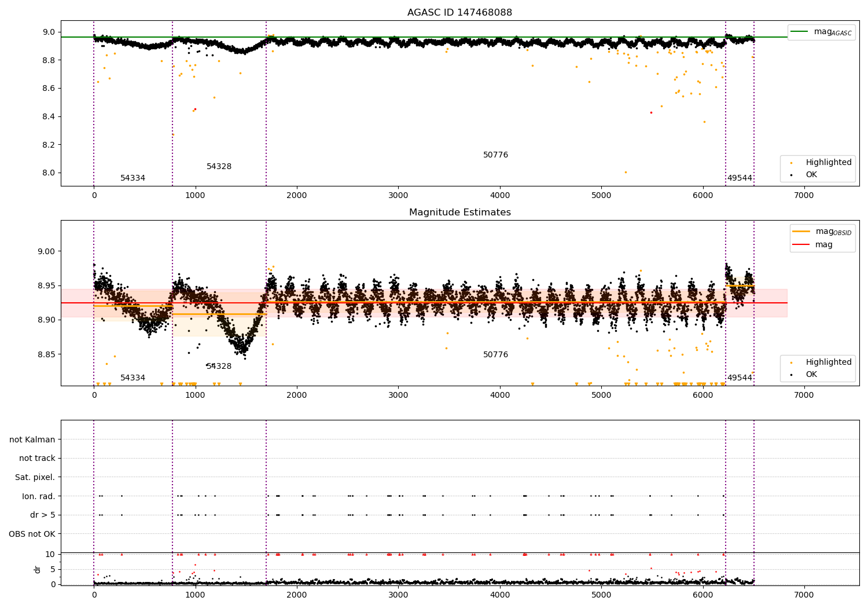Viewport: 868px width, 608px height.
Task: Click the not track row label
Action: [x=37, y=459]
